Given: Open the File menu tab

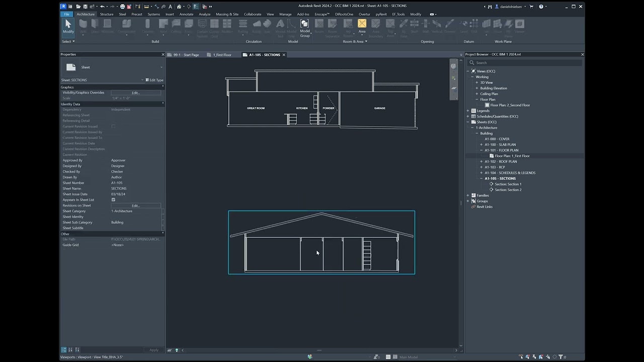Looking at the screenshot, I should tap(66, 14).
